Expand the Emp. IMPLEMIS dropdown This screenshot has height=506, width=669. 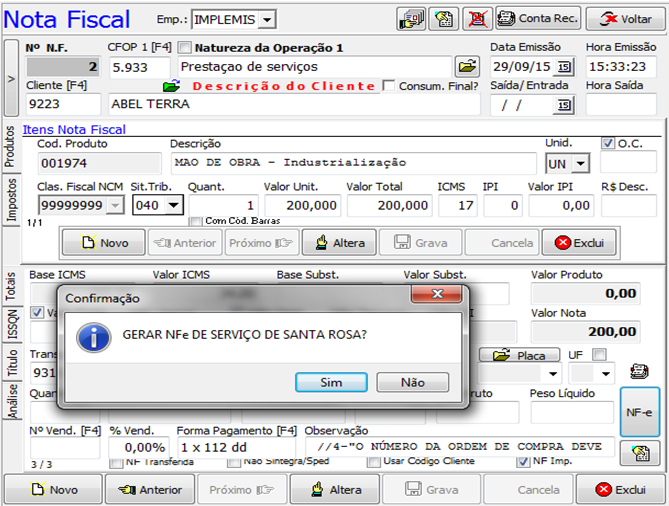click(x=267, y=20)
